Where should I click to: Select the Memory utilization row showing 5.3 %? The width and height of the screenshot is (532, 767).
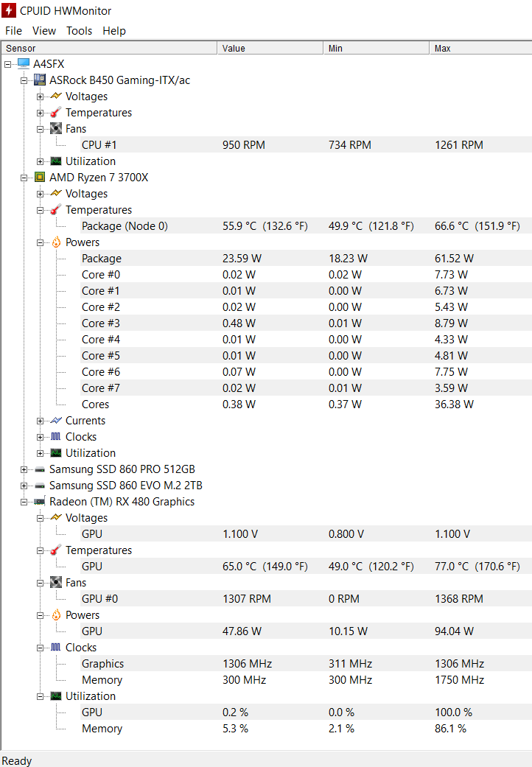pyautogui.click(x=306, y=729)
